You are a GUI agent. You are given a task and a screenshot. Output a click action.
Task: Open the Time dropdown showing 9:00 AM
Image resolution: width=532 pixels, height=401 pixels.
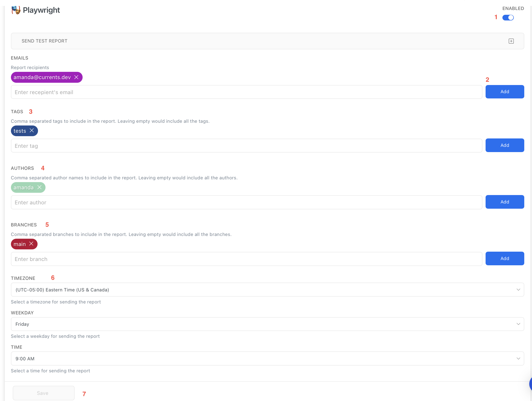(267, 358)
